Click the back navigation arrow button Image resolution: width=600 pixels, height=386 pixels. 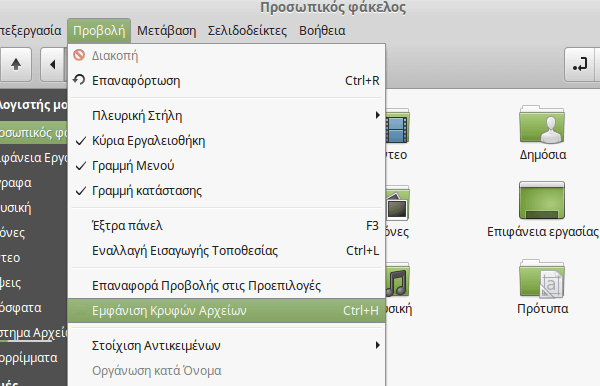click(53, 64)
